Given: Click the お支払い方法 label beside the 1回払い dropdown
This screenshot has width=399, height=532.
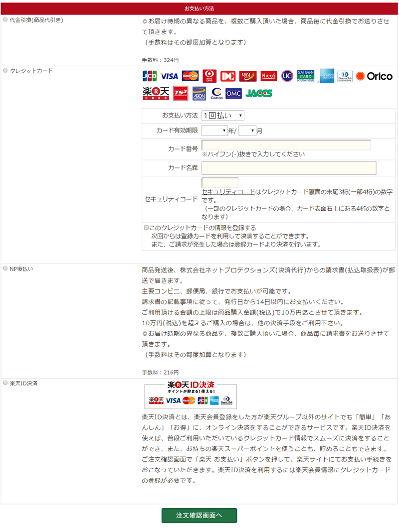Looking at the screenshot, I should [x=180, y=116].
